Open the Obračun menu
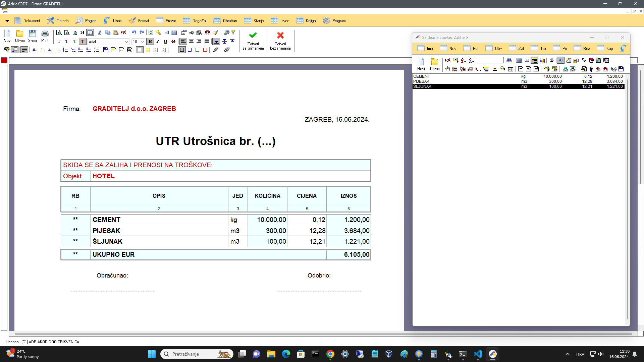The image size is (644, 362). pyautogui.click(x=225, y=21)
